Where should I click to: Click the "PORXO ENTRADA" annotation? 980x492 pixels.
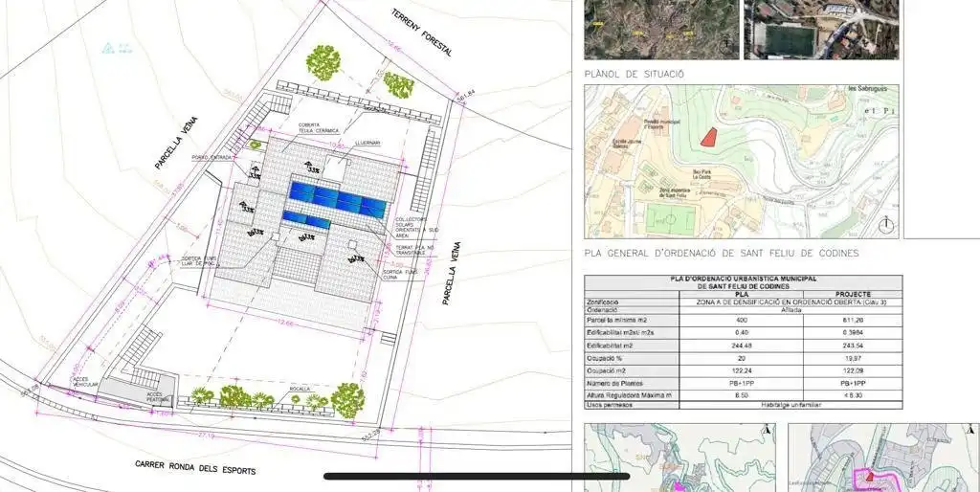212,158
